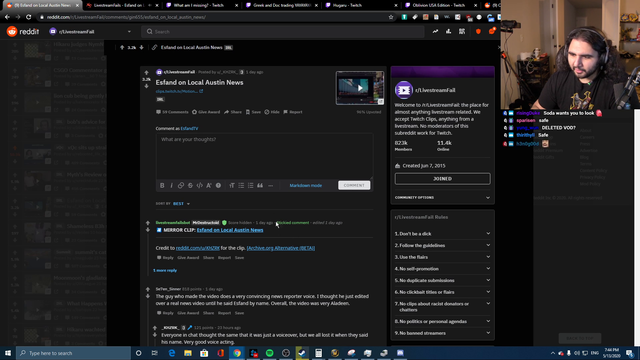The width and height of the screenshot is (640, 360).
Task: Open the Archive.org Alternative link
Action: [x=281, y=248]
